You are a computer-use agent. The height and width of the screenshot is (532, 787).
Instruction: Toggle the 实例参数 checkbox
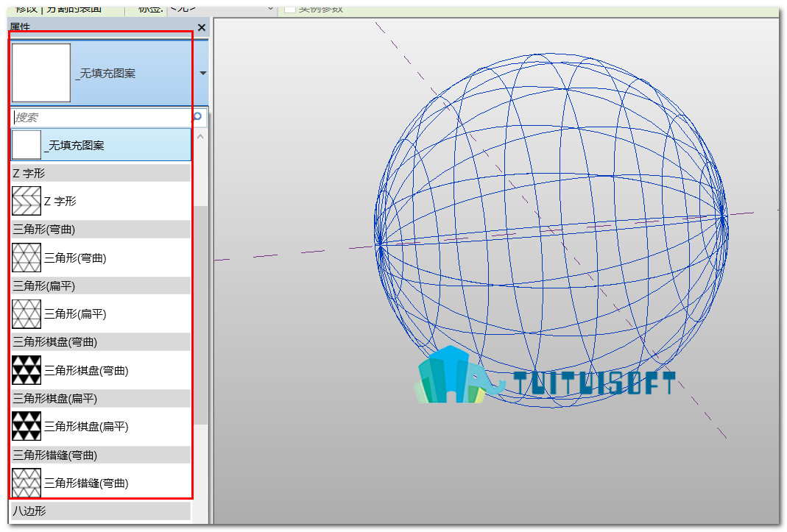(289, 9)
